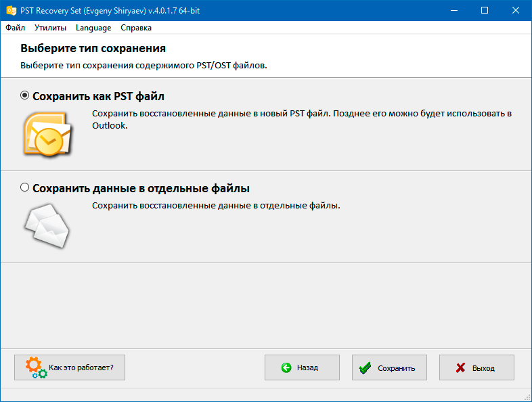Viewport: 532px width, 402px height.
Task: Open the Language menu
Action: click(x=93, y=28)
